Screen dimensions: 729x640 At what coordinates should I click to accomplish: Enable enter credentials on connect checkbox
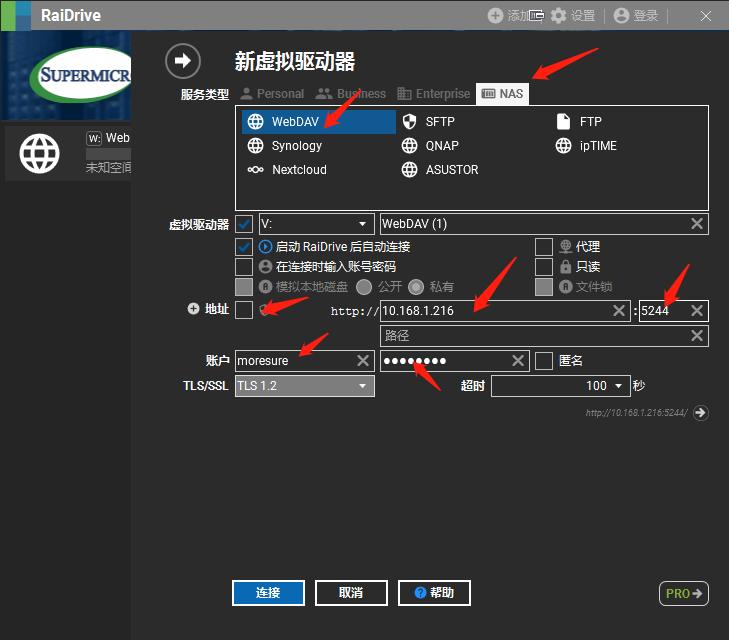244,267
